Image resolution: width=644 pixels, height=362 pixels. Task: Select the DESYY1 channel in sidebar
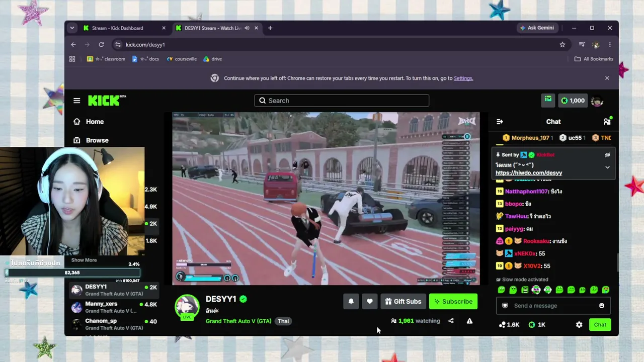(115, 290)
